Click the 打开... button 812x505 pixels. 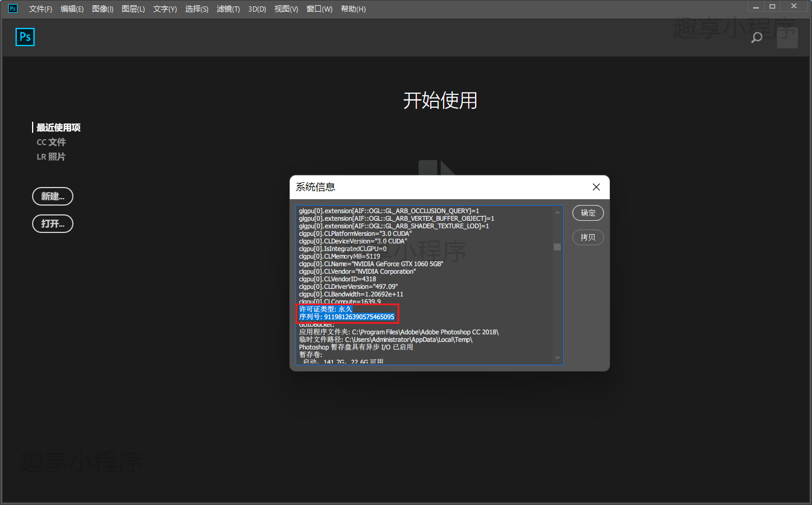[x=52, y=224]
